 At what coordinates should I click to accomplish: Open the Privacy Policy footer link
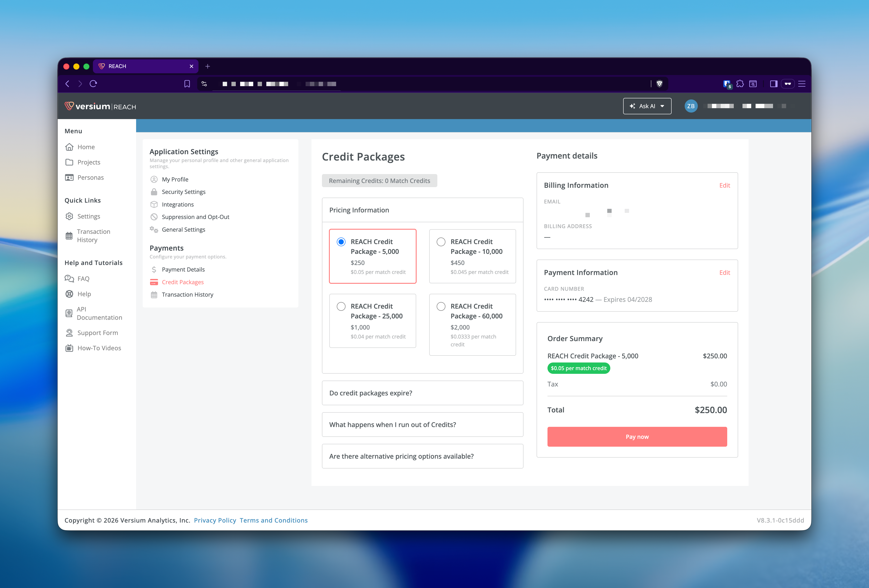[215, 520]
